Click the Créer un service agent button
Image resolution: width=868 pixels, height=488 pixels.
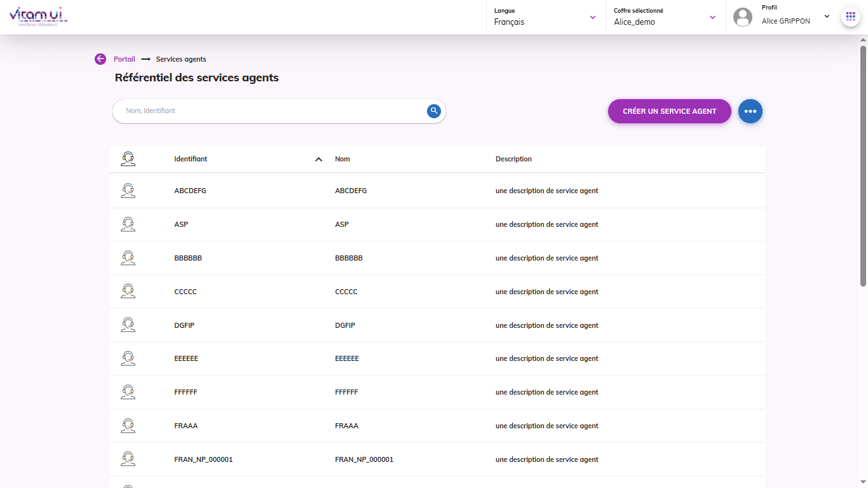click(669, 111)
